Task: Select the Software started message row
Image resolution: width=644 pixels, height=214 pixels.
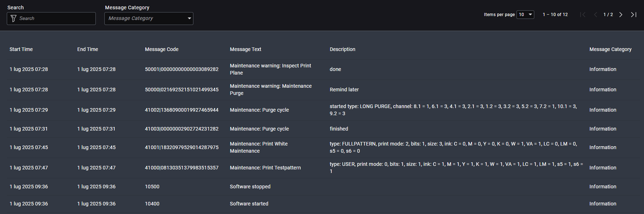Action: [249, 204]
